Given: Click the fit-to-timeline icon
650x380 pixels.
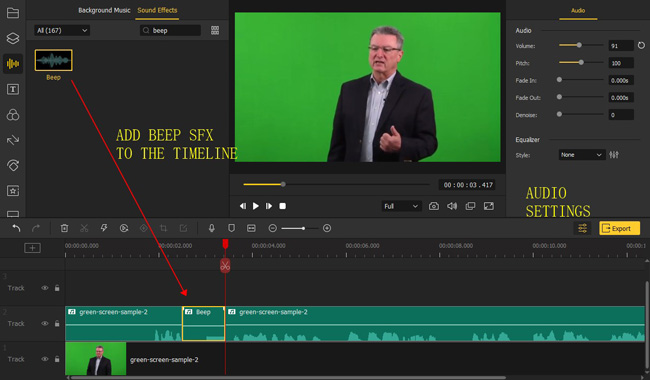Looking at the screenshot, I should pos(251,228).
